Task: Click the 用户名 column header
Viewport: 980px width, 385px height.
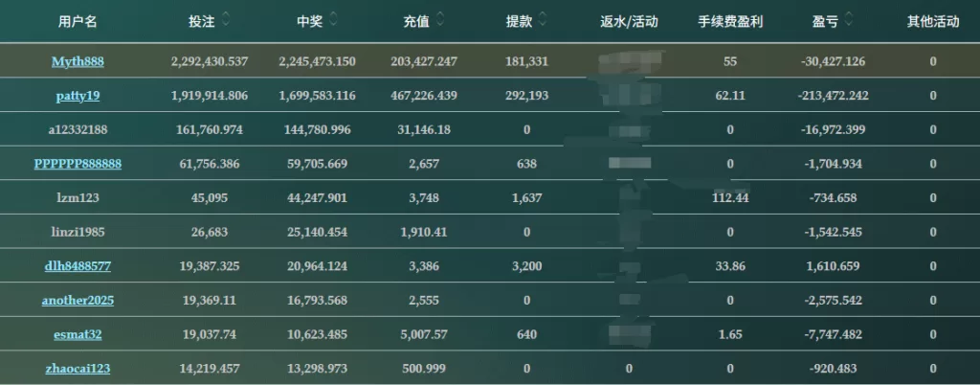Action: click(78, 20)
